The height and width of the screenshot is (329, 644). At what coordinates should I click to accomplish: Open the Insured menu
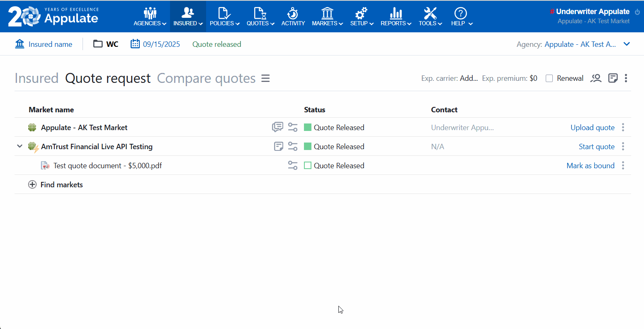(x=188, y=17)
